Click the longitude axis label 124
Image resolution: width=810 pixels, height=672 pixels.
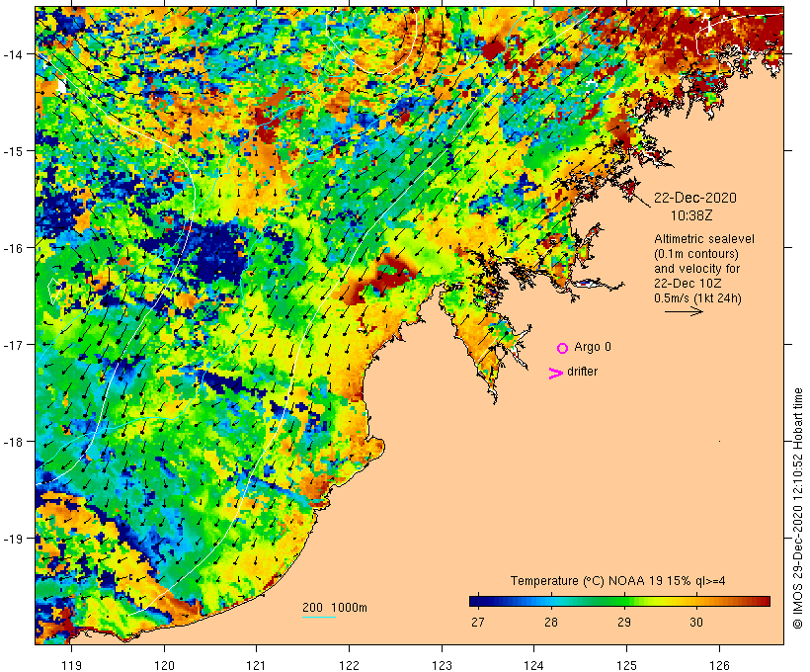[x=534, y=665]
